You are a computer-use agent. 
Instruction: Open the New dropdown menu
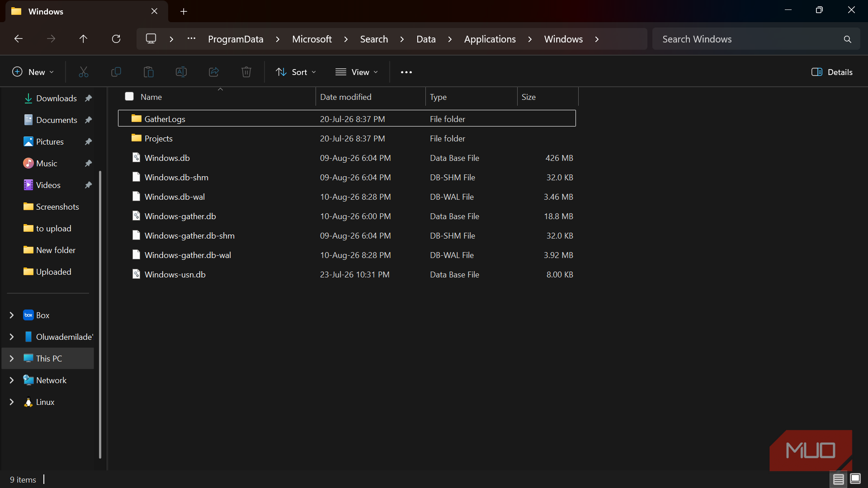(x=33, y=72)
